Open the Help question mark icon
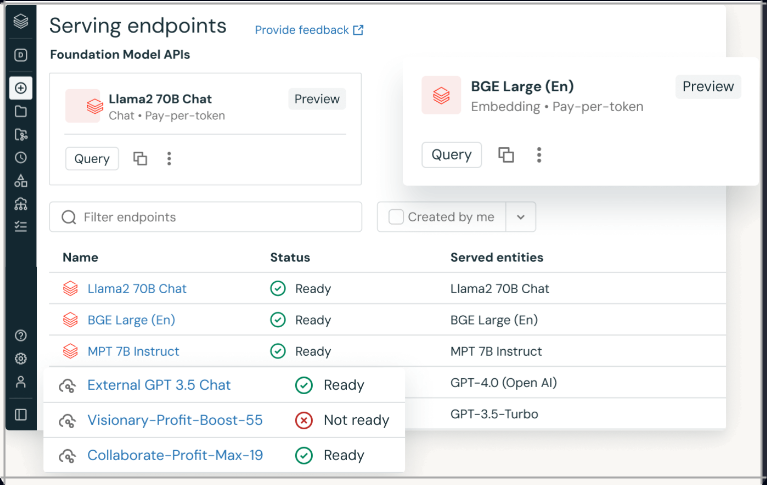This screenshot has height=485, width=767. (21, 335)
